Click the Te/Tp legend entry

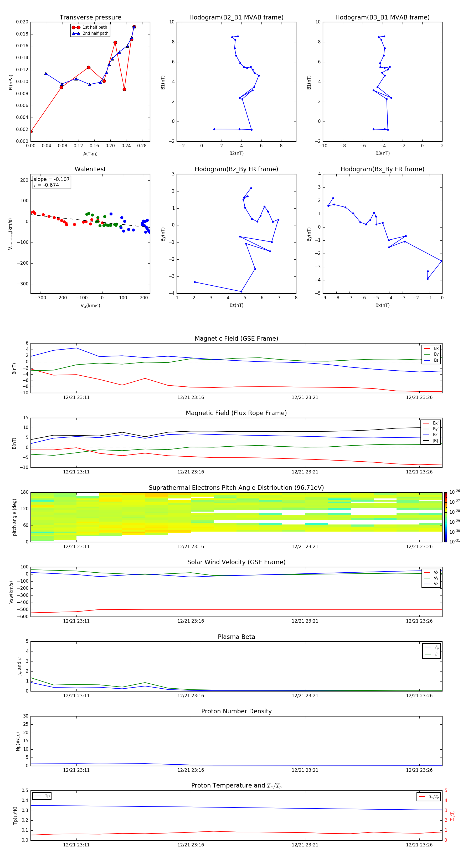tap(429, 796)
